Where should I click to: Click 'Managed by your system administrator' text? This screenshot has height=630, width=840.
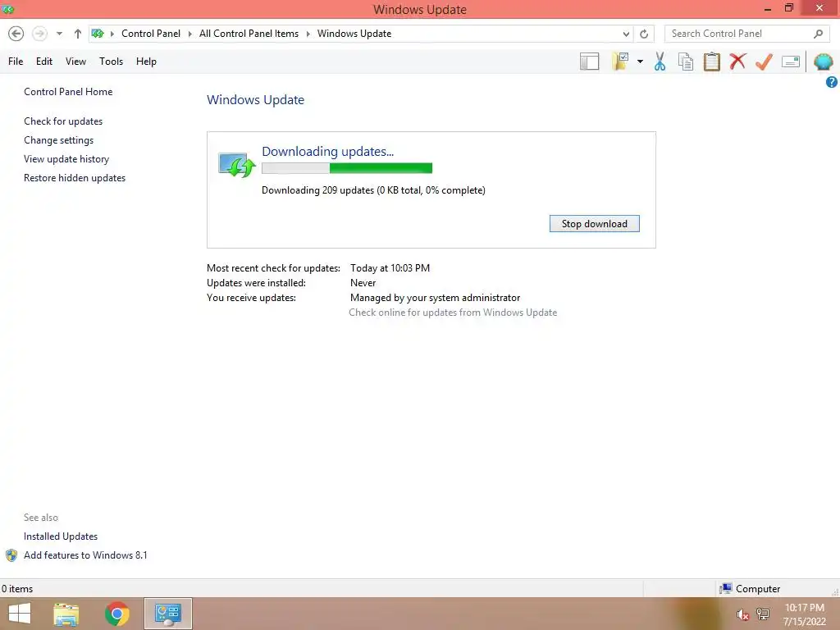coord(435,297)
